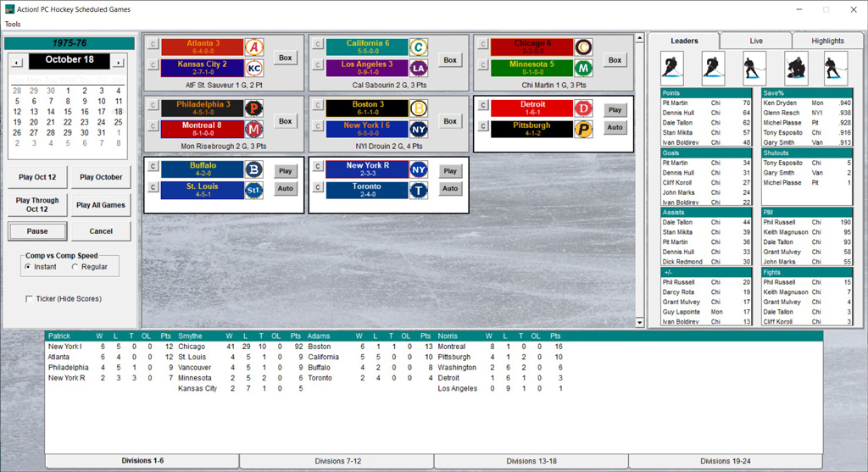The height and width of the screenshot is (472, 868).
Task: Switch to the Highlights tab
Action: (827, 41)
